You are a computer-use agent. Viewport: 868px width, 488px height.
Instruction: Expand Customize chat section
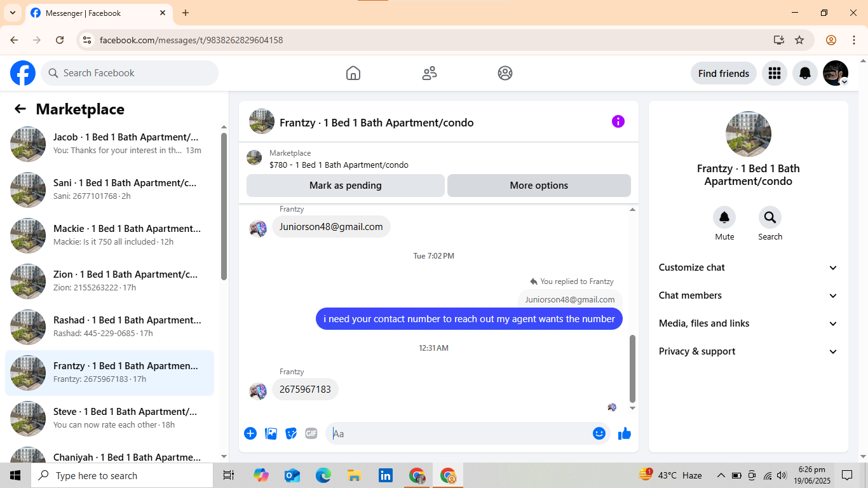749,268
